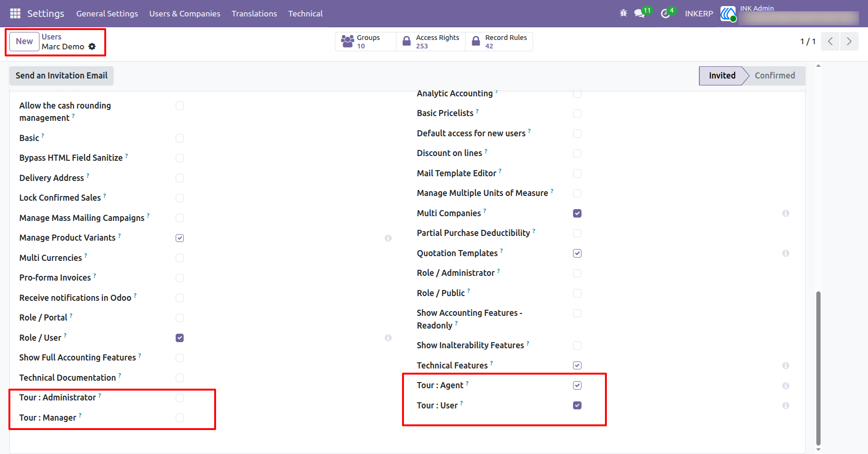868x454 pixels.
Task: Click info icon for Quotation Templates row
Action: 785,253
